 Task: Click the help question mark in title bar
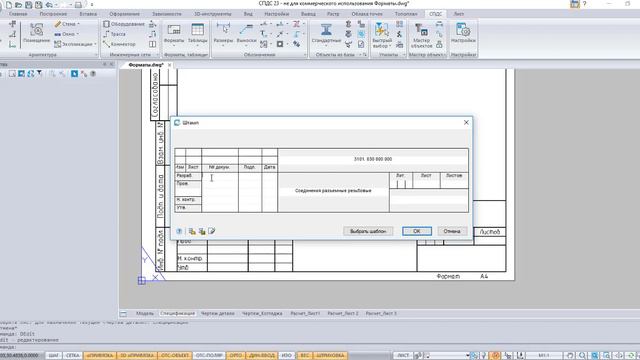click(x=584, y=4)
